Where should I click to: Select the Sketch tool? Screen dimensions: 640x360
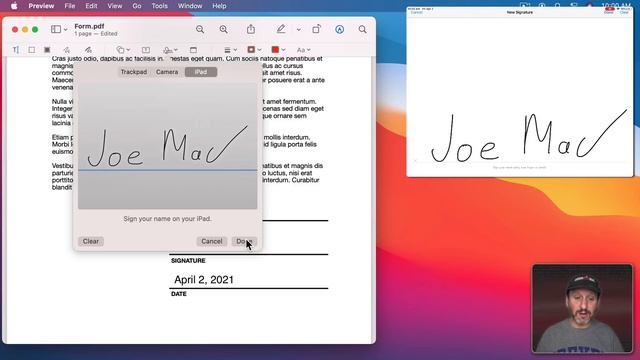67,50
